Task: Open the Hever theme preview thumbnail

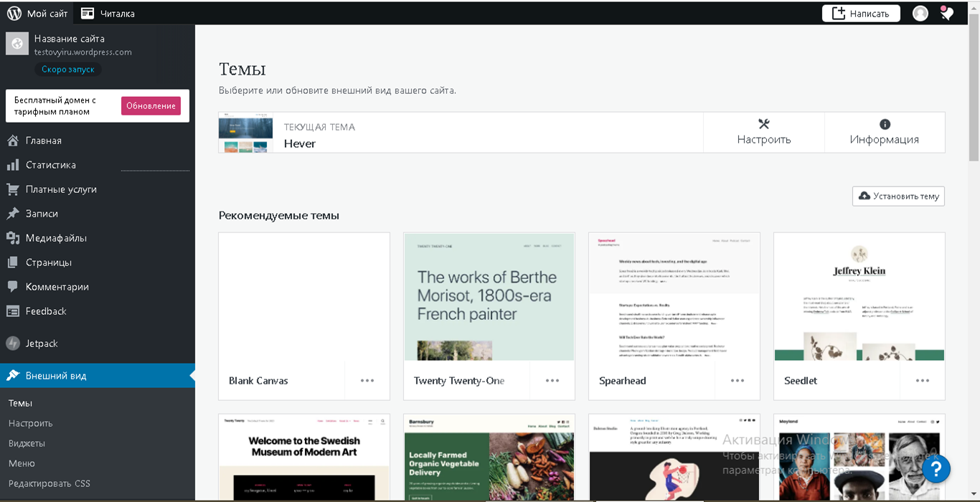Action: click(245, 132)
